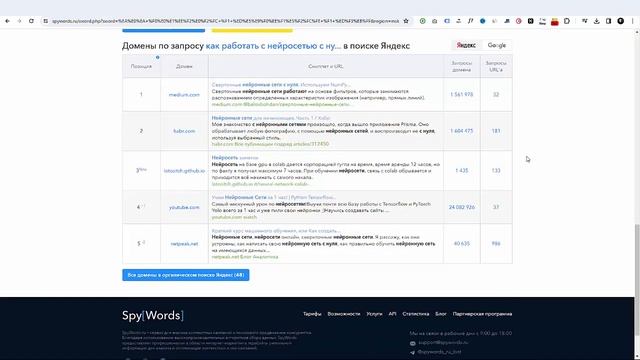Open medium.com domain queries count 1 561 978
Viewport: 640px width, 360px height.
pos(462,95)
